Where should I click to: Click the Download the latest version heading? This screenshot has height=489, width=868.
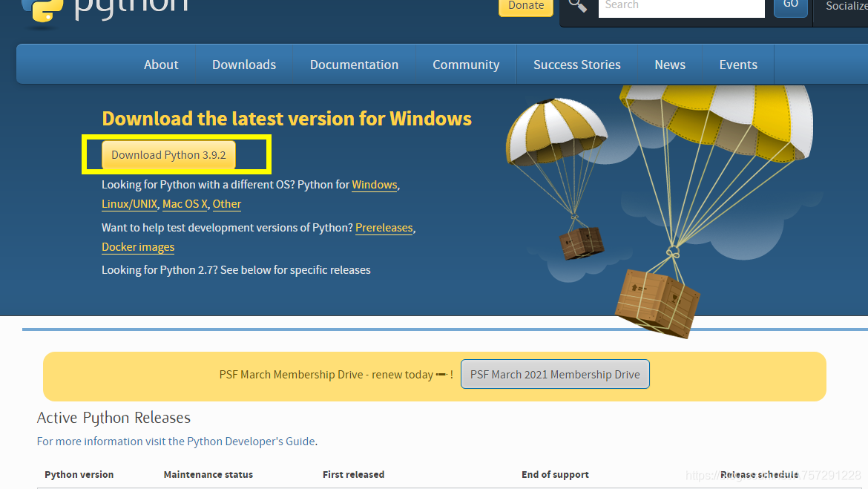287,119
